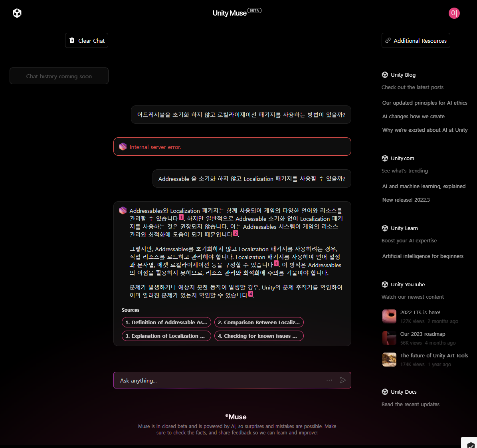Click the Unity cube icon beside Unity YouTube
477x448 pixels.
pyautogui.click(x=385, y=285)
